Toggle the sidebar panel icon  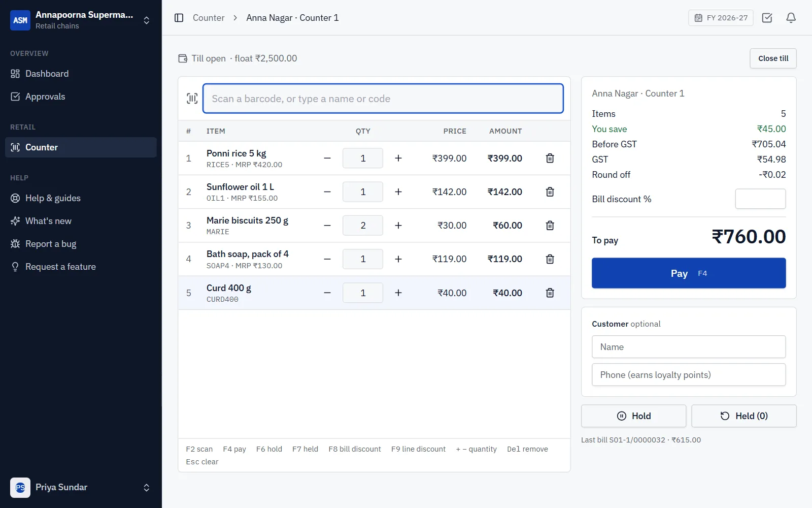click(x=179, y=18)
